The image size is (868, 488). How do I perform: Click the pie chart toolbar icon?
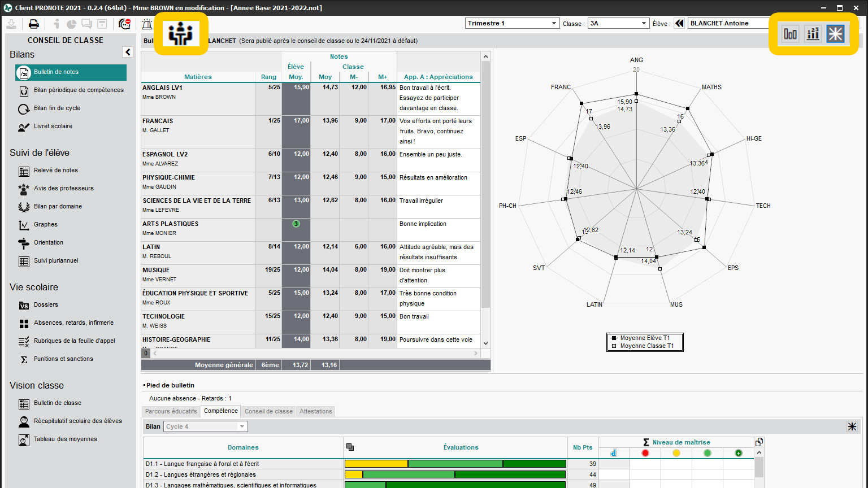(x=71, y=24)
